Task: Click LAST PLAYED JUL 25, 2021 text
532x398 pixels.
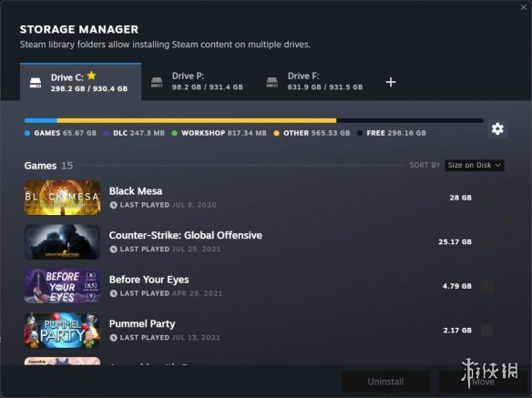Action: pos(170,249)
